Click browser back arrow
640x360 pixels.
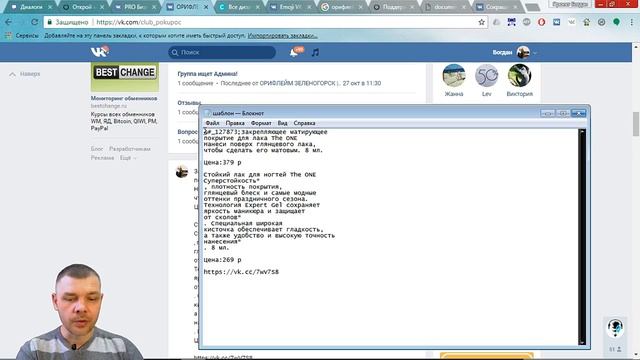9,22
